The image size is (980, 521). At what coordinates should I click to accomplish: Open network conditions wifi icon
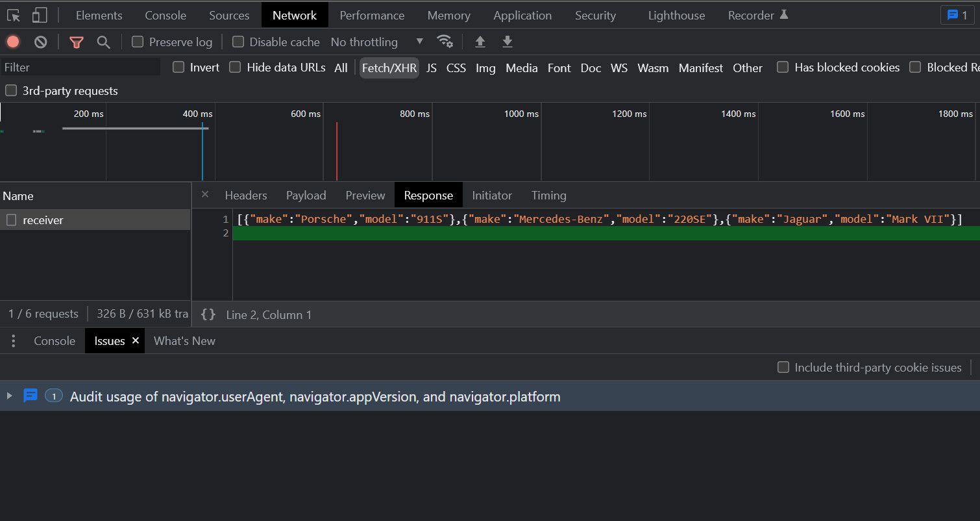click(445, 42)
